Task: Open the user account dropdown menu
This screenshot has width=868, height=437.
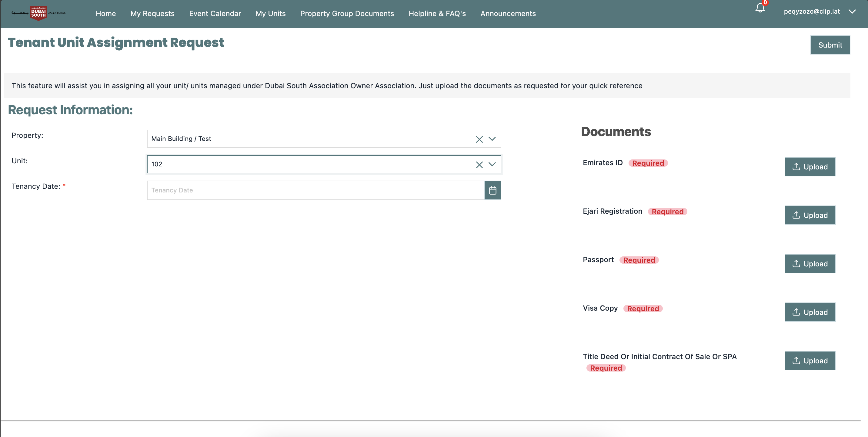Action: tap(852, 12)
